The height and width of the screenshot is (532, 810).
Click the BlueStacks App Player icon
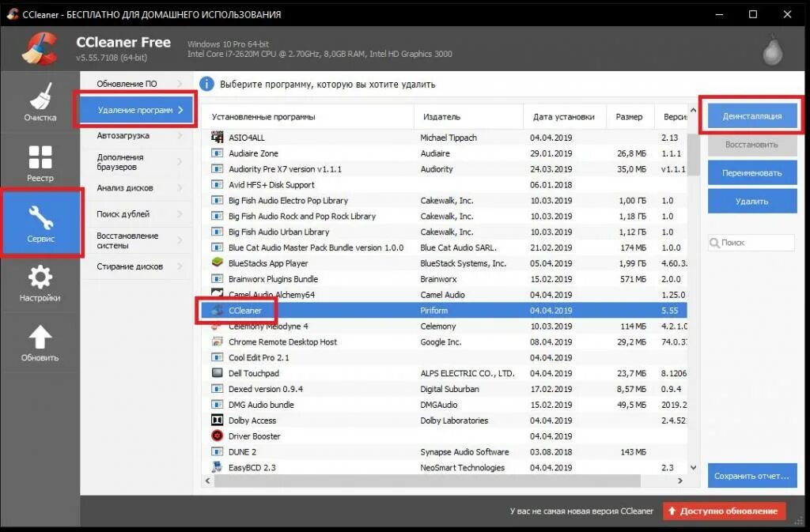coord(218,262)
